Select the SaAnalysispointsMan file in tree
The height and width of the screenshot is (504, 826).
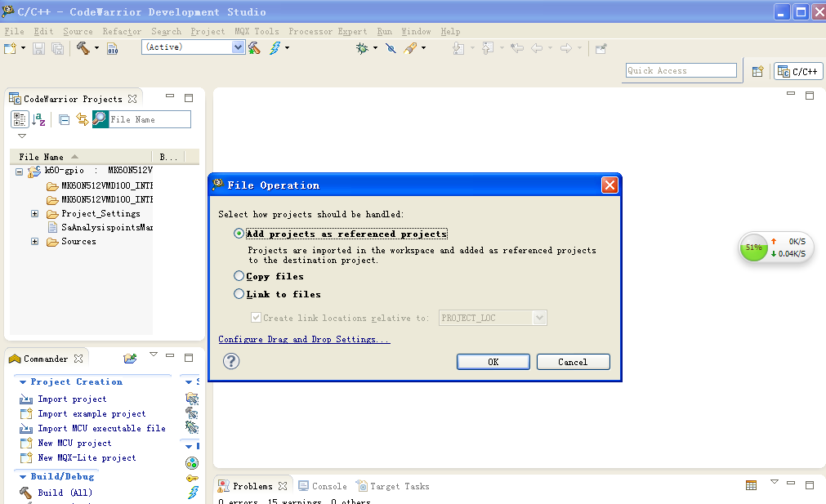point(107,228)
